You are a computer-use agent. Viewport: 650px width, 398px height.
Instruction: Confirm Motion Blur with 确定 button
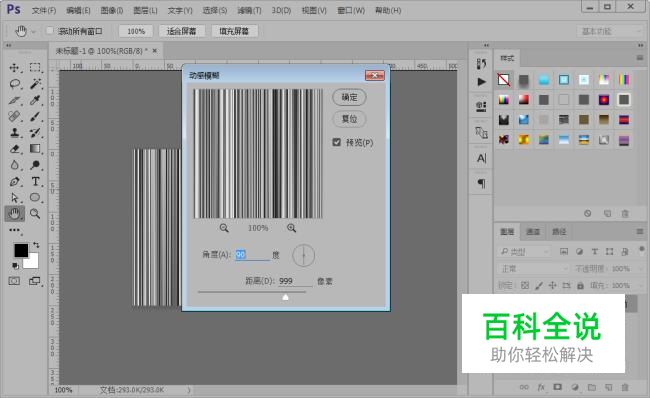349,97
